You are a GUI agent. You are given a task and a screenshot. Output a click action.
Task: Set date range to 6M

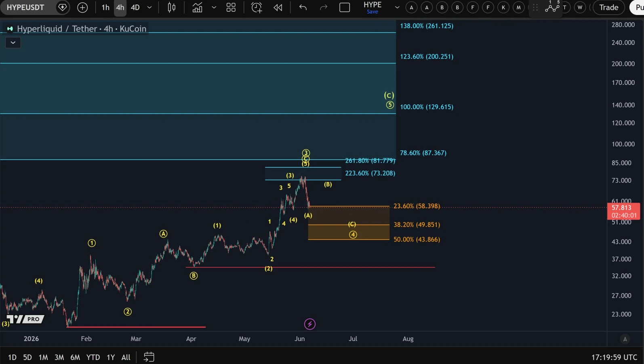pyautogui.click(x=75, y=357)
